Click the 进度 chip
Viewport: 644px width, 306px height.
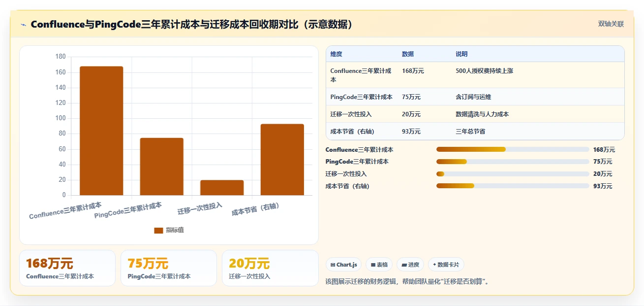point(410,265)
